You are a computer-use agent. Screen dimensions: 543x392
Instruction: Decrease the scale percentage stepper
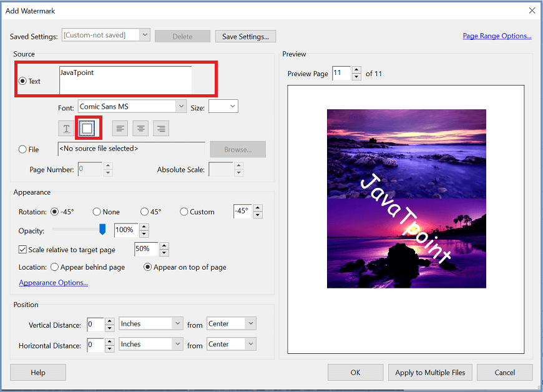[165, 252]
